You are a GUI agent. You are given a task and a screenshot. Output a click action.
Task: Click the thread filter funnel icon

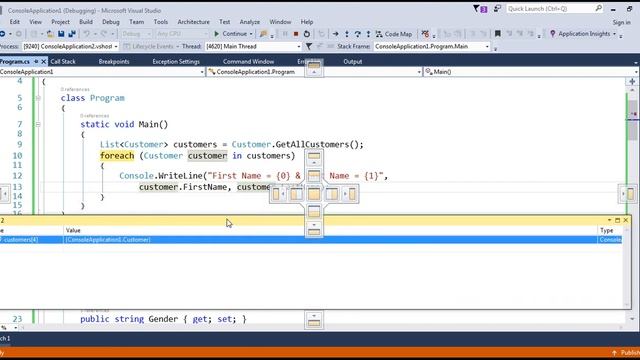[309, 47]
